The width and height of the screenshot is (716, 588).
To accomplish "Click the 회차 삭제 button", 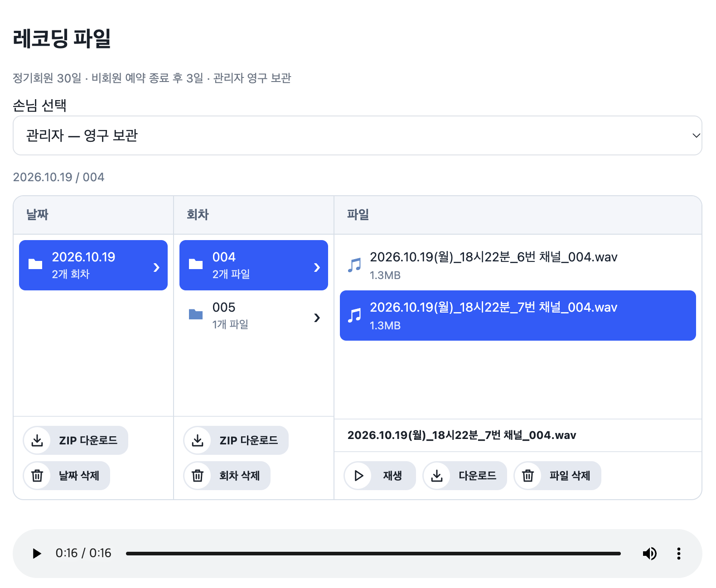I will click(227, 476).
